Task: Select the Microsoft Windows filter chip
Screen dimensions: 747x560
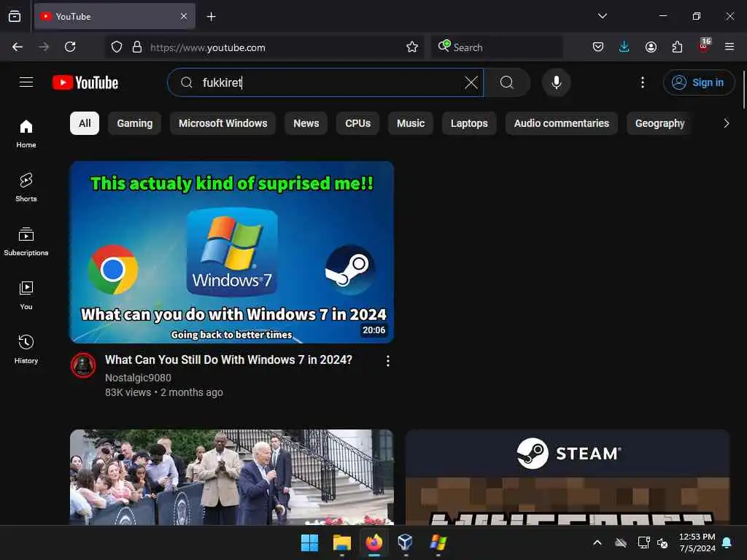Action: [223, 123]
